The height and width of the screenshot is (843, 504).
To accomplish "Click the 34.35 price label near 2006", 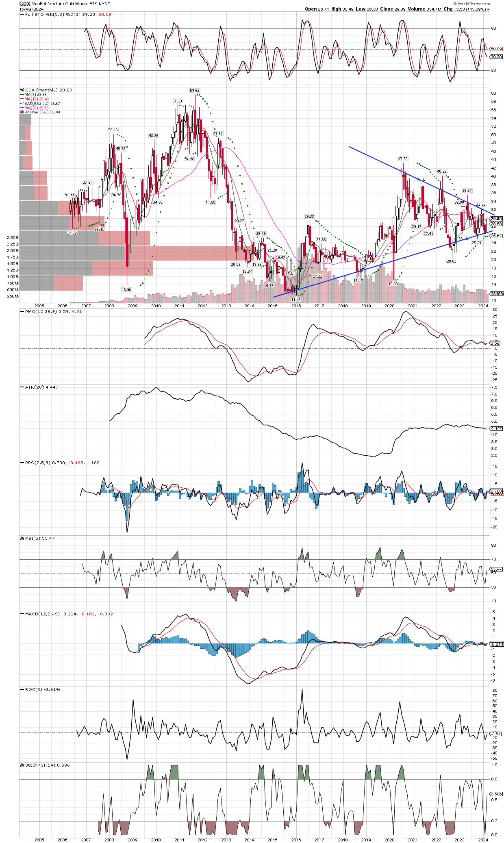I will tap(70, 196).
